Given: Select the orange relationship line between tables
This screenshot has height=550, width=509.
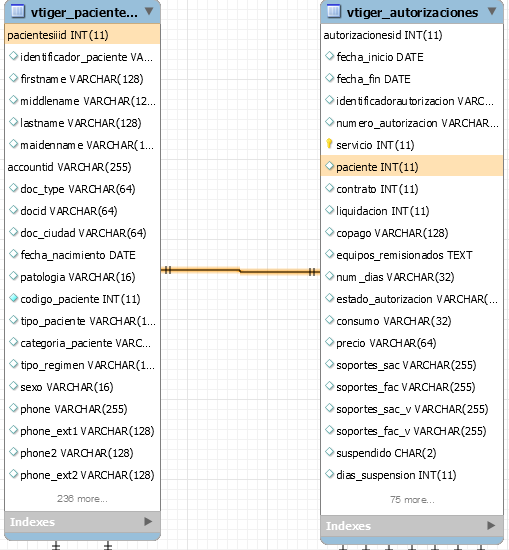Looking at the screenshot, I should click(x=240, y=271).
